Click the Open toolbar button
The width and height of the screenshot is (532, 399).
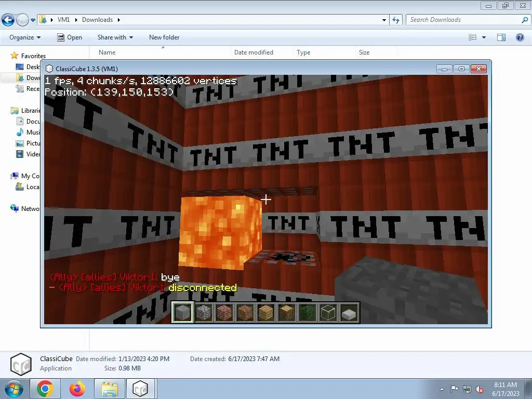[x=70, y=37]
